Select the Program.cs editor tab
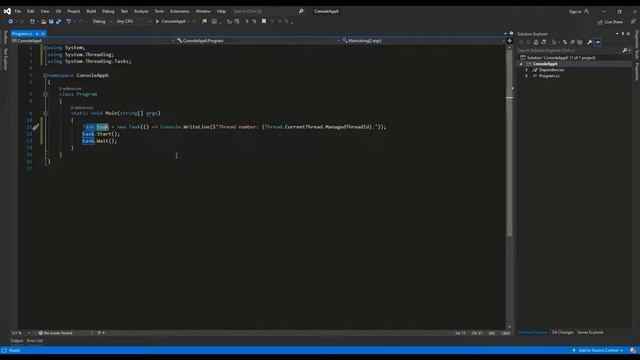The width and height of the screenshot is (640, 360). coord(22,34)
